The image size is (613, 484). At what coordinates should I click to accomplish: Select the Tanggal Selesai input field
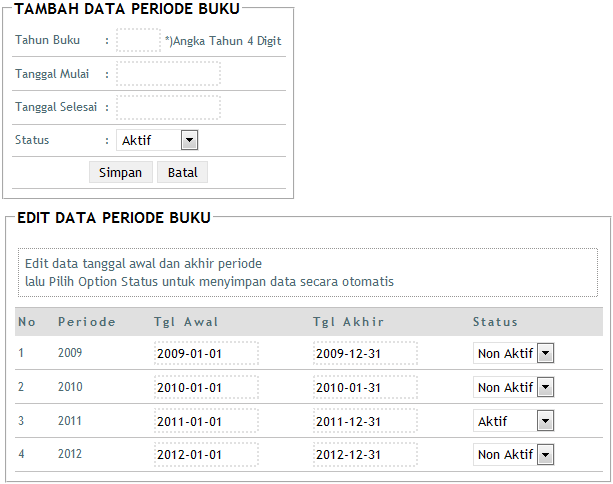(168, 107)
